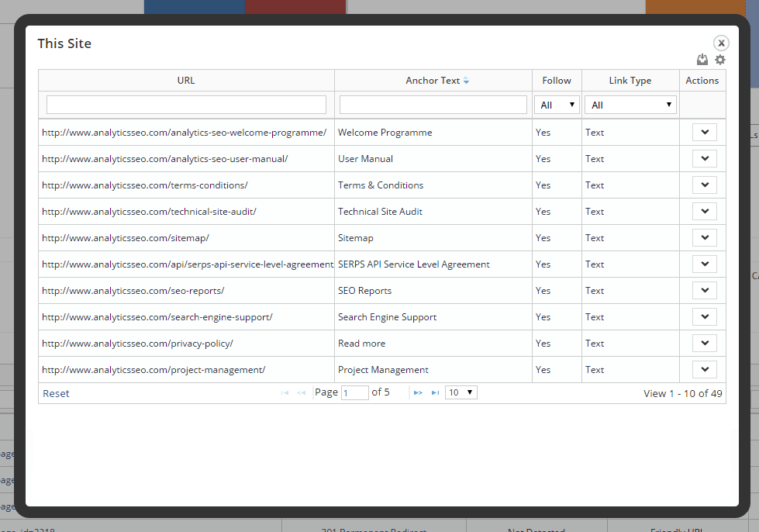The height and width of the screenshot is (532, 759).
Task: Expand actions for Sitemap row
Action: tap(704, 237)
